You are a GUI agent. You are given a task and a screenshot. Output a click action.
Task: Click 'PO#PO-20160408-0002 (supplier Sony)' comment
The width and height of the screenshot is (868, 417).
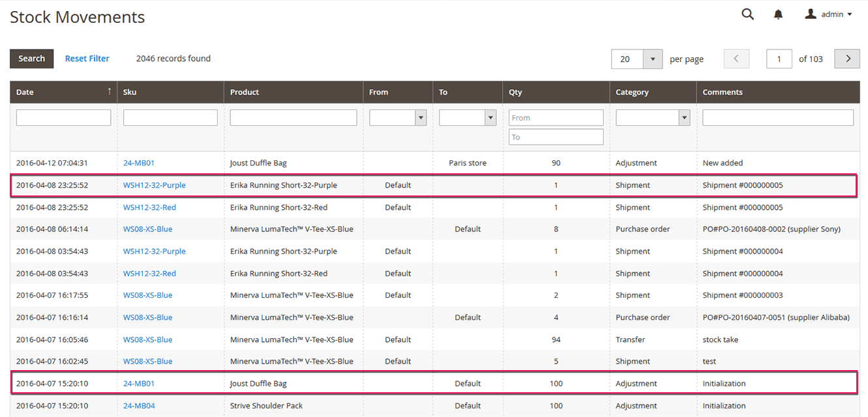[771, 229]
